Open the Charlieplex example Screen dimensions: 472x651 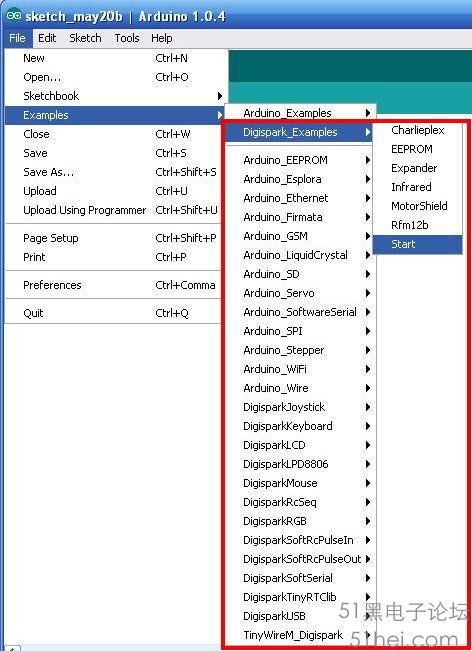click(418, 130)
